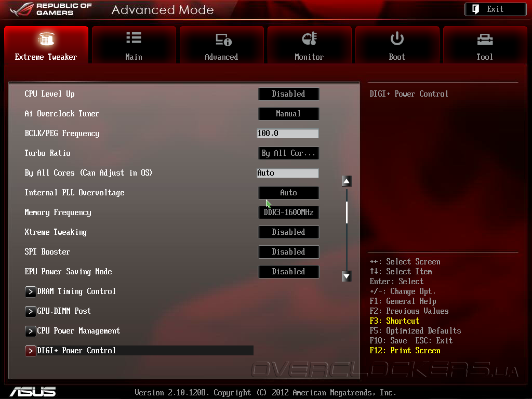Screen dimensions: 532x399
Task: Click the BCLK/PEG Frequency label
Action: tap(62, 134)
